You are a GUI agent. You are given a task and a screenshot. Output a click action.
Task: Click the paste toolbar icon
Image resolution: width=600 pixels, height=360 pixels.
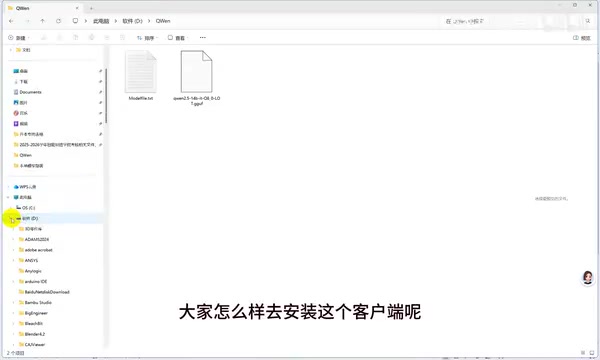75,37
